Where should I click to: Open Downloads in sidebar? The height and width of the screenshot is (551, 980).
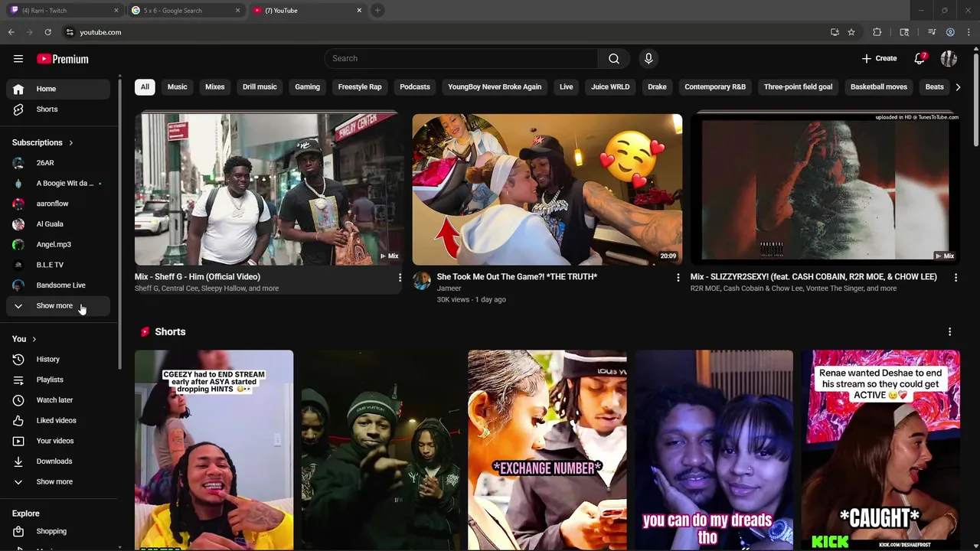point(58,461)
